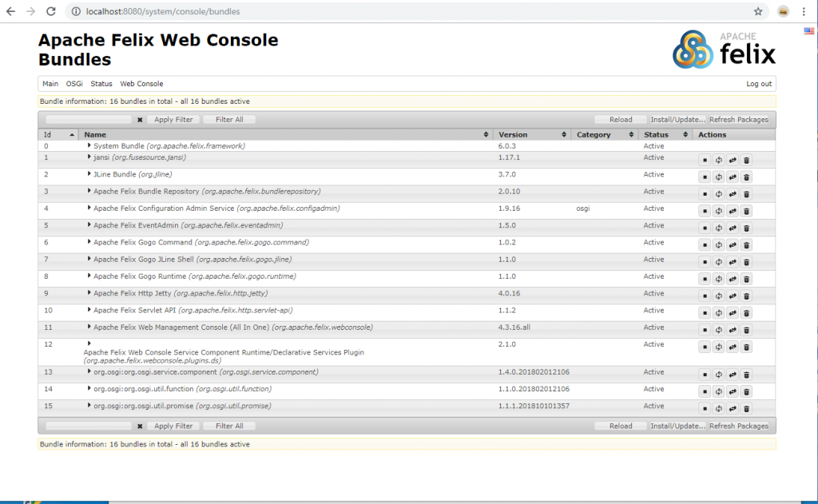Refresh imports for Apache Felix Gogo Command
The height and width of the screenshot is (504, 818).
pyautogui.click(x=718, y=245)
